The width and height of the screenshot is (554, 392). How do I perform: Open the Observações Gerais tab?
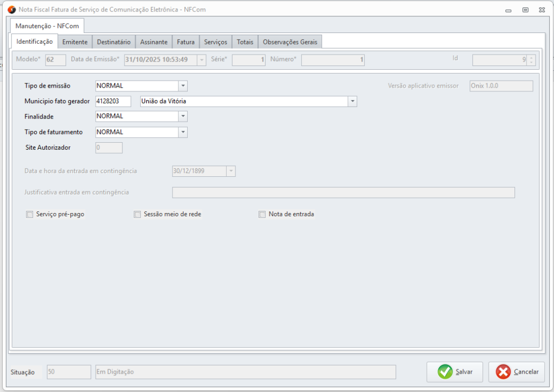(x=290, y=42)
